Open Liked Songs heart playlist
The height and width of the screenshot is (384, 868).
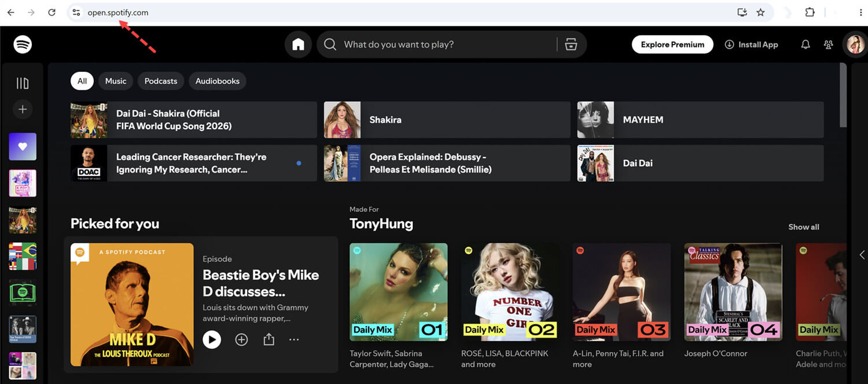pyautogui.click(x=23, y=147)
